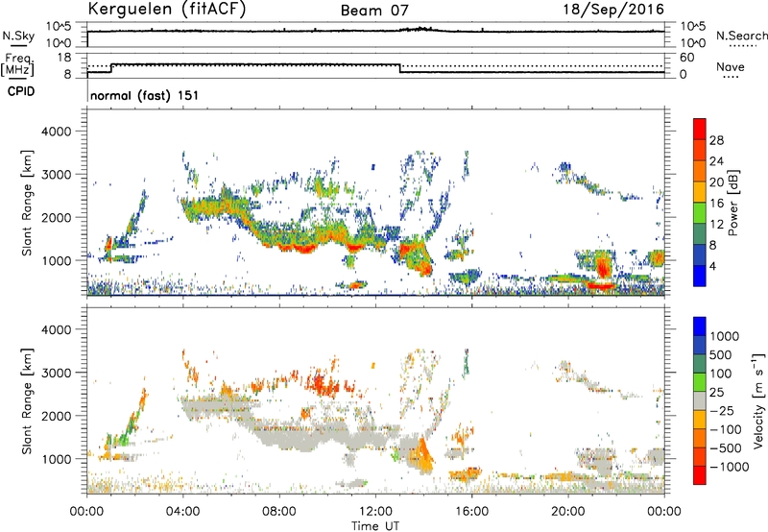Click the 16 tick on Power colorbar
This screenshot has height=532, width=768.
coord(716,204)
